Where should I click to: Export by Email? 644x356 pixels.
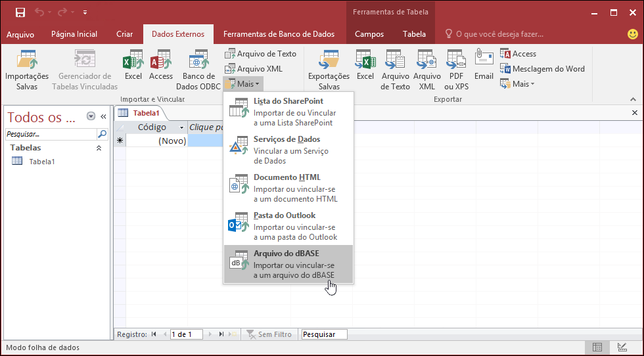click(484, 65)
